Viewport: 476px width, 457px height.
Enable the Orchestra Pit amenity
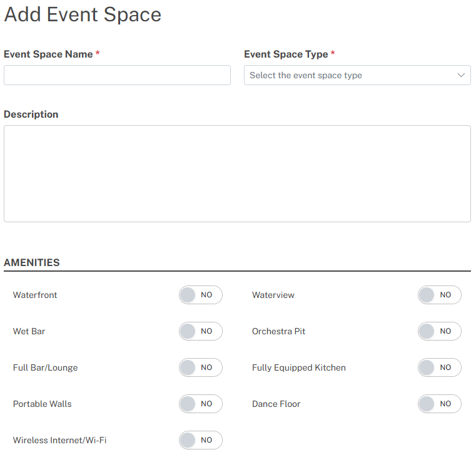[x=440, y=331]
